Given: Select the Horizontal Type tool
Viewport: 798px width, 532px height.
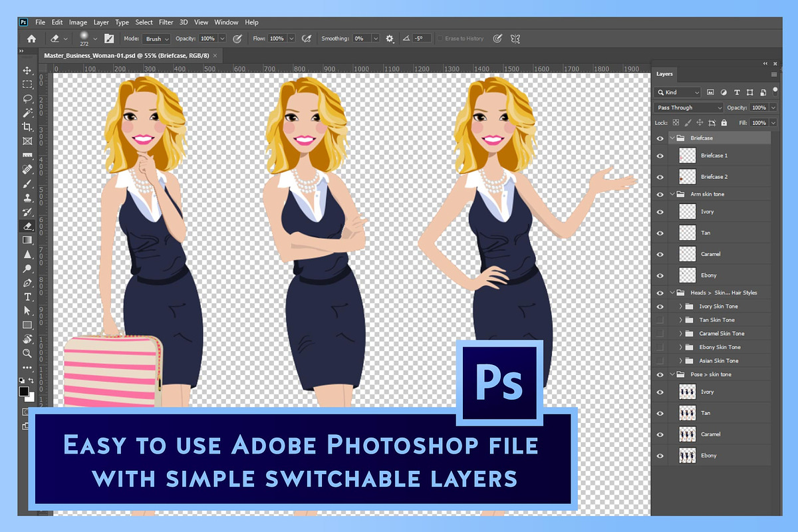Looking at the screenshot, I should pos(27,297).
